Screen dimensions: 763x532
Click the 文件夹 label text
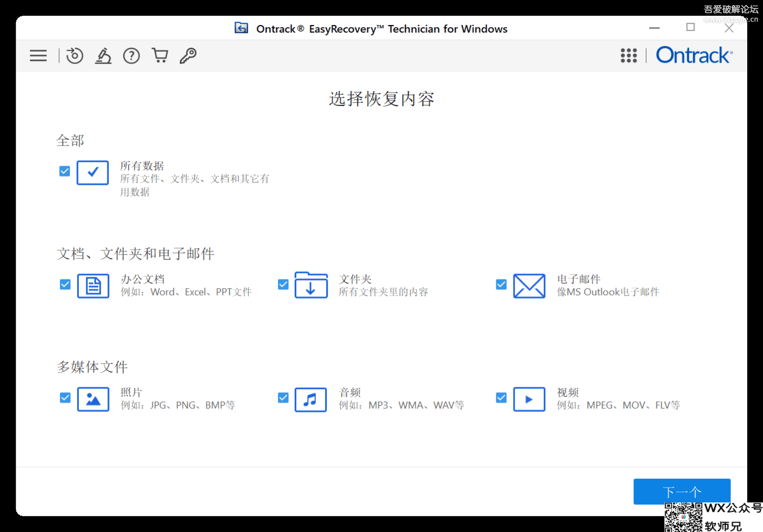point(355,279)
